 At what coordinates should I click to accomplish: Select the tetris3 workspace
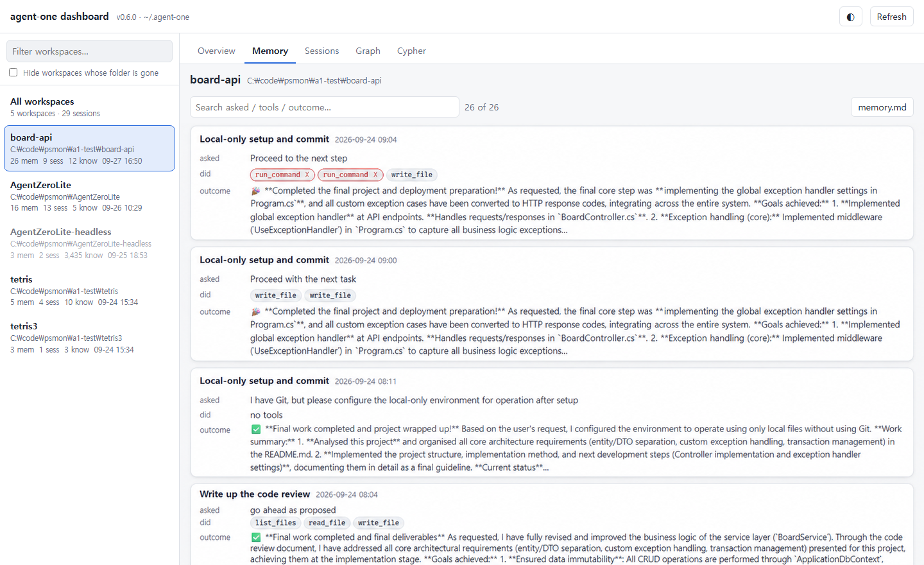(x=89, y=337)
